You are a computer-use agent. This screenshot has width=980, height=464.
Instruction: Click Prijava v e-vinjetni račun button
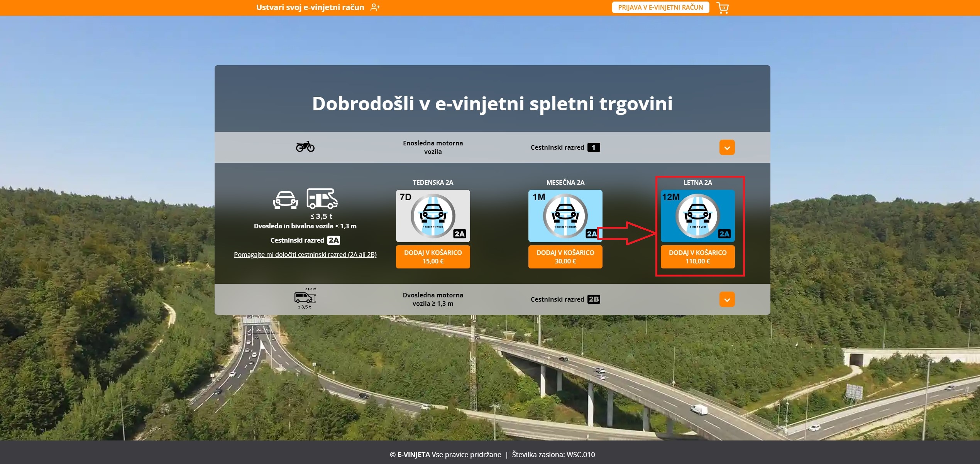(660, 7)
